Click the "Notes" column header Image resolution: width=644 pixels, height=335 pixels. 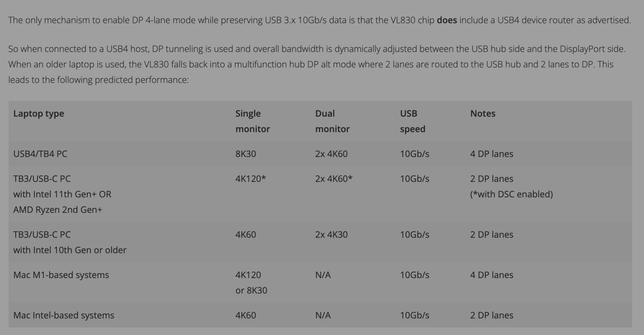(483, 114)
